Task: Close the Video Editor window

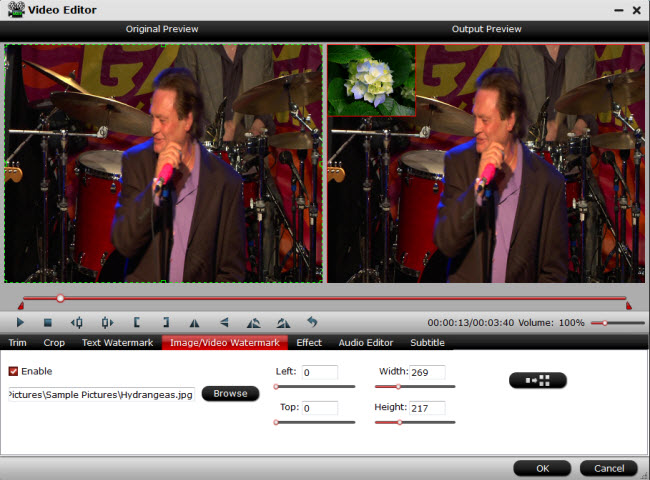Action: (637, 10)
